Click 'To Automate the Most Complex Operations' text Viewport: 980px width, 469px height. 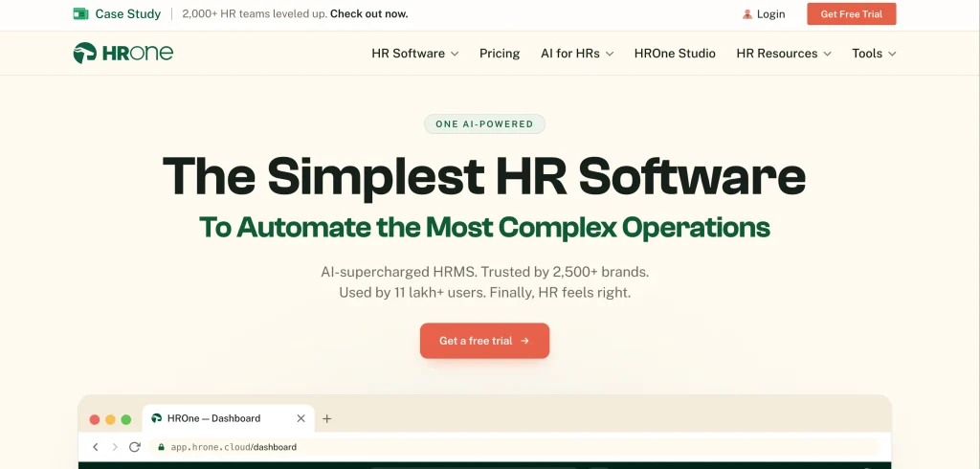coord(484,228)
